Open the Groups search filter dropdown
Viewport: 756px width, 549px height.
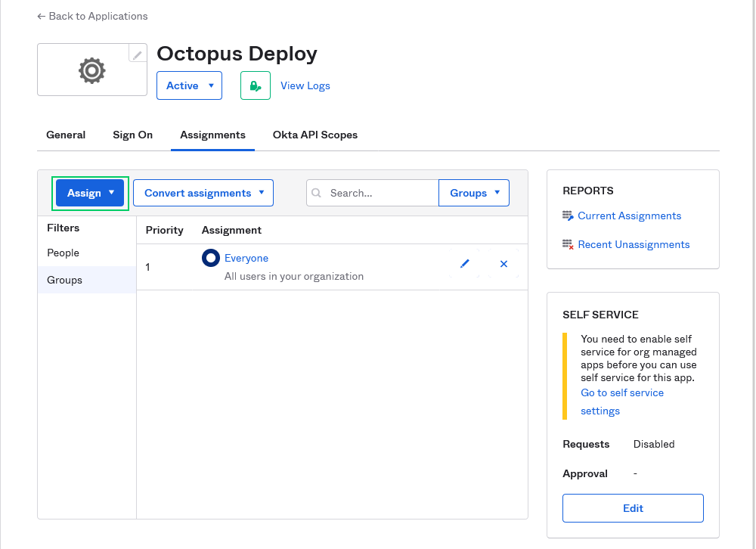(x=474, y=193)
